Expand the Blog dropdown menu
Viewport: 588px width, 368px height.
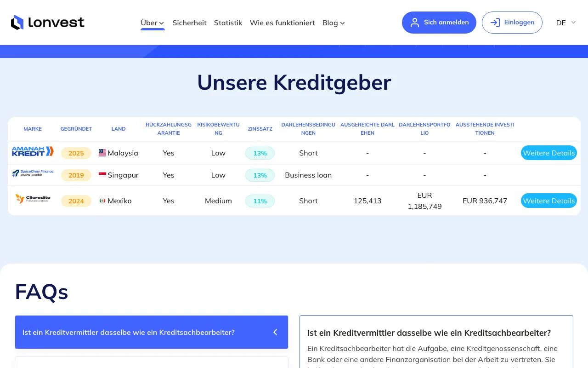pos(334,23)
